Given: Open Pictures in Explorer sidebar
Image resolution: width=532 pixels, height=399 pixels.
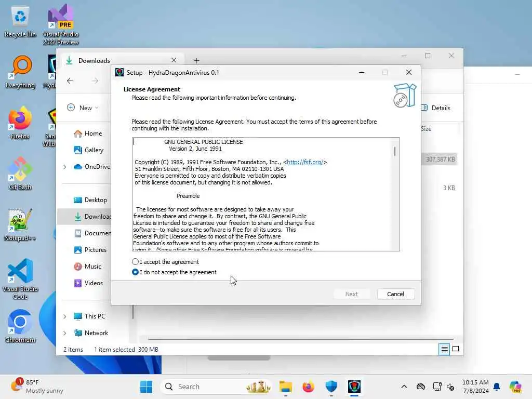Looking at the screenshot, I should pos(90,250).
